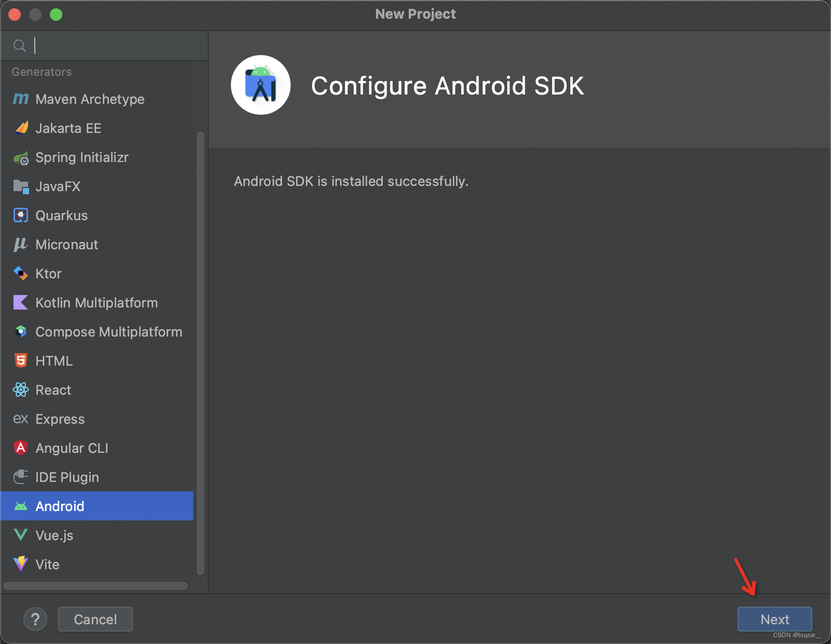831x644 pixels.
Task: Select Compose Multiplatform generator
Action: [97, 331]
